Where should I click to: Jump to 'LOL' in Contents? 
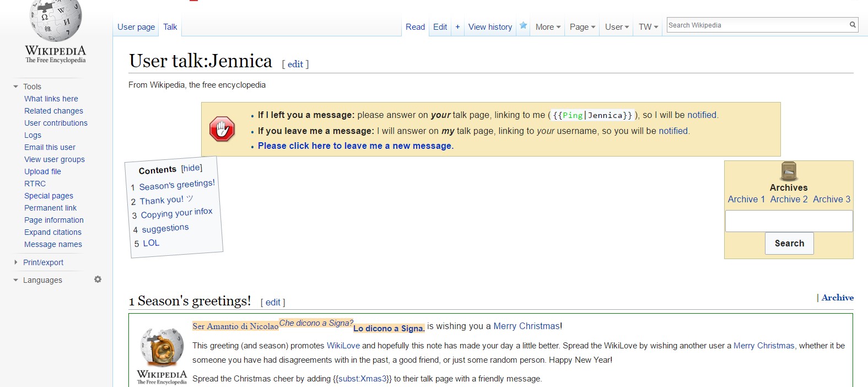[151, 243]
